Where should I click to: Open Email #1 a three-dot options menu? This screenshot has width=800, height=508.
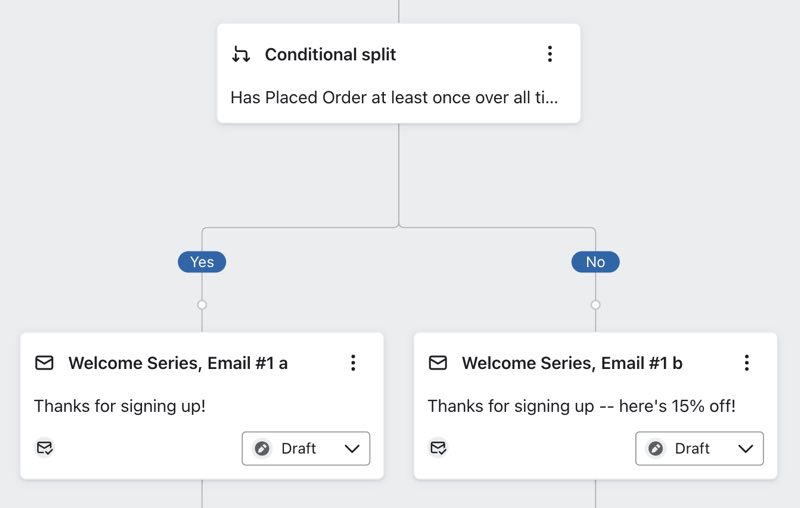pyautogui.click(x=353, y=363)
